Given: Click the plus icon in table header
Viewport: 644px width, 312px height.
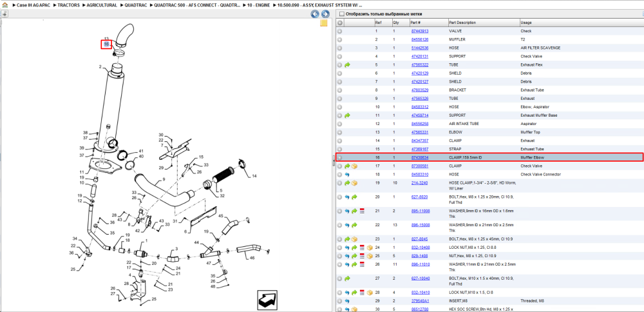Looking at the screenshot, I should 339,23.
